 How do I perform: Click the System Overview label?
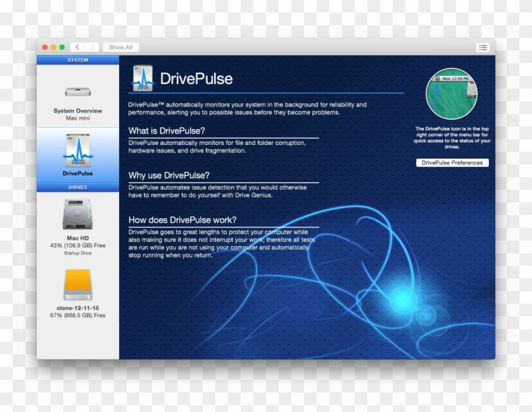pos(78,111)
